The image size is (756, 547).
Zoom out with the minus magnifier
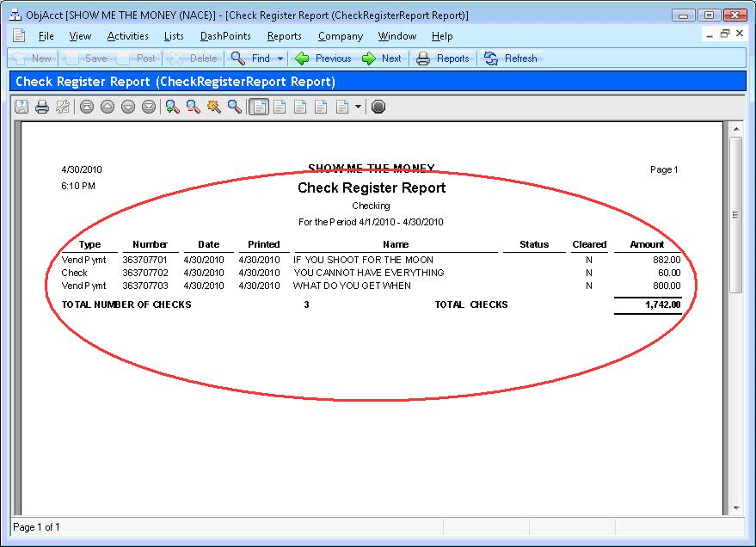194,107
